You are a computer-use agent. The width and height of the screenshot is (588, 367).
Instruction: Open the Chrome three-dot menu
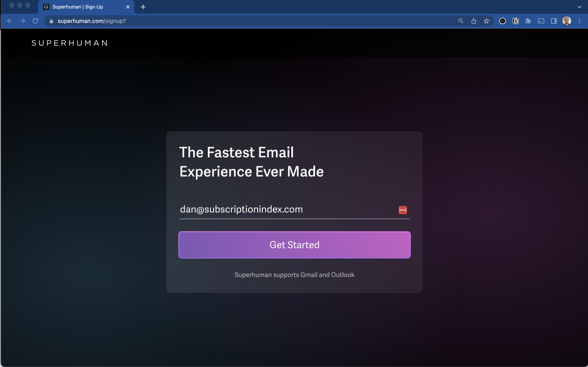pos(580,21)
